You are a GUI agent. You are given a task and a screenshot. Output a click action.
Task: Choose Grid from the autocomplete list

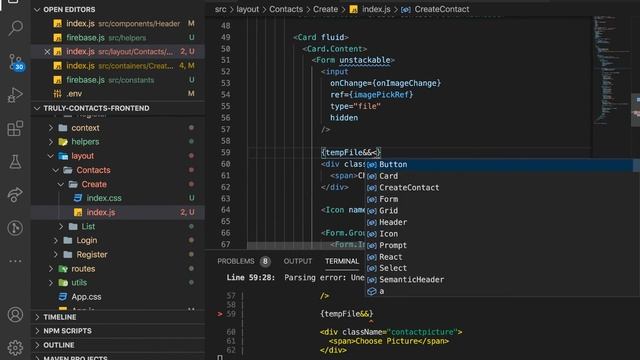(x=502, y=211)
